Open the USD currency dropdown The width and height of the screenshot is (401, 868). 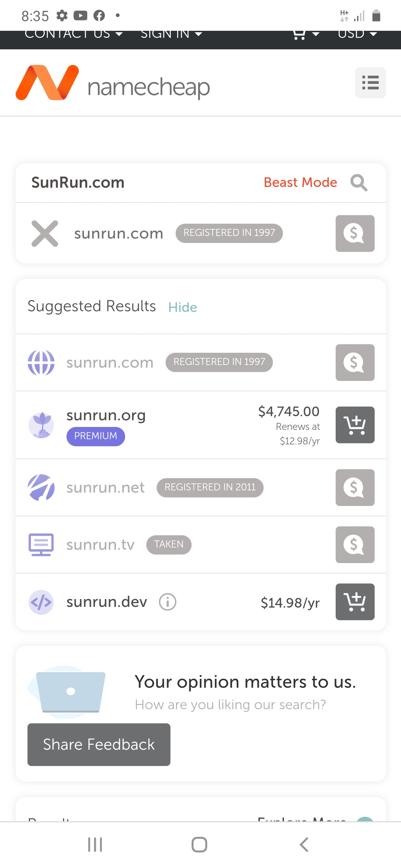pos(357,34)
